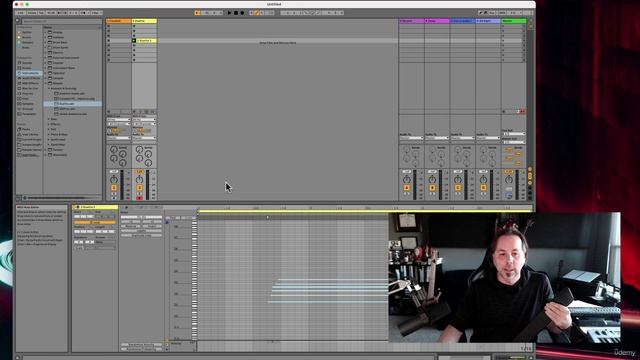This screenshot has width=640, height=360.
Task: Open second track's MIDI From dropdown
Action: pyautogui.click(x=144, y=120)
